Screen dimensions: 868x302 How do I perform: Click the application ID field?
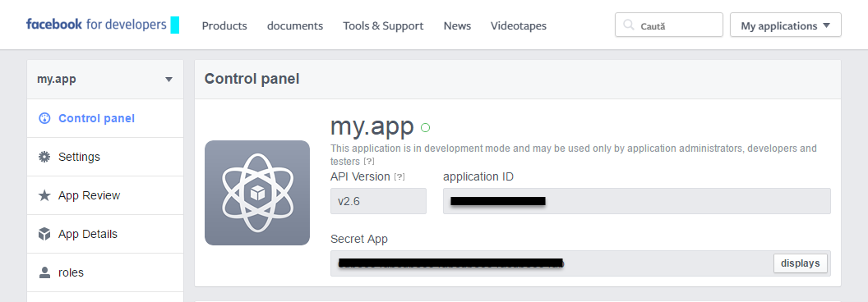pyautogui.click(x=636, y=201)
